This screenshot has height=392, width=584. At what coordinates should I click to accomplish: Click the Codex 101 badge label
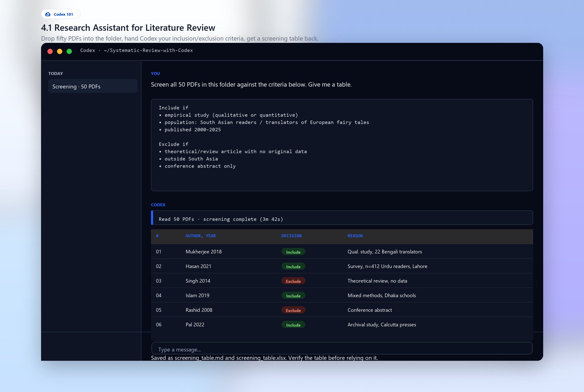point(63,14)
